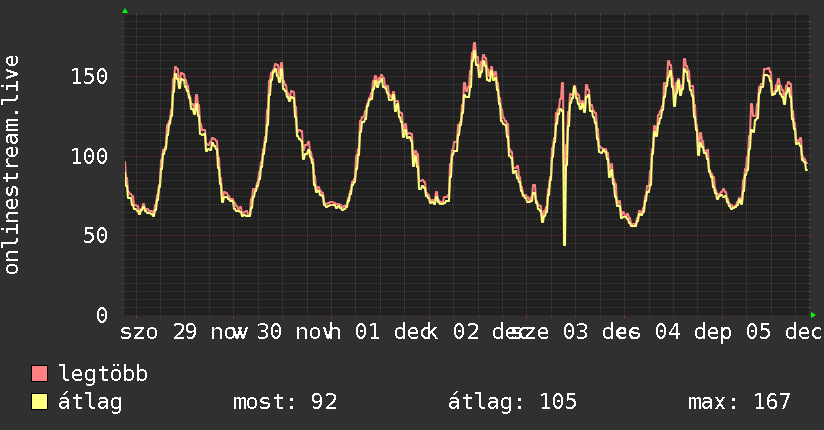Click the red legtöbb legend swatch
This screenshot has width=824, height=430.
[x=40, y=375]
